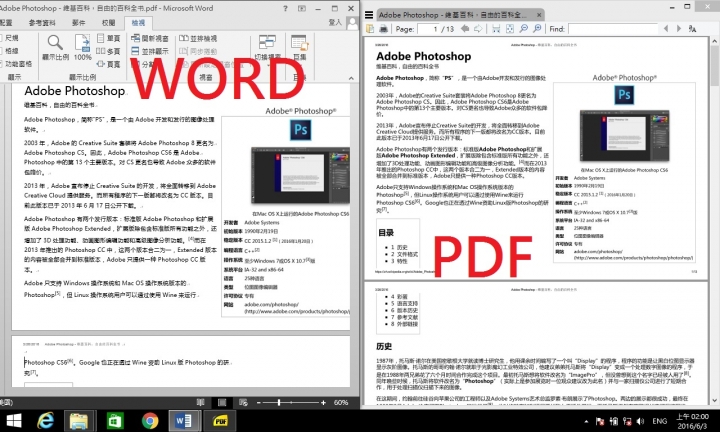Screen dimensions: 720x432
Task: Click the 60% zoom level in Word status bar
Action: (341, 402)
